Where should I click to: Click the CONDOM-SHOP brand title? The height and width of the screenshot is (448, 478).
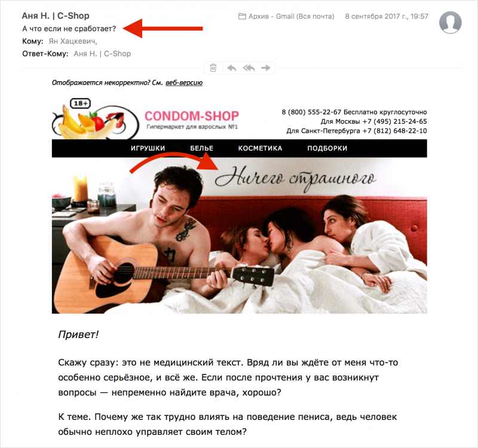pos(192,116)
